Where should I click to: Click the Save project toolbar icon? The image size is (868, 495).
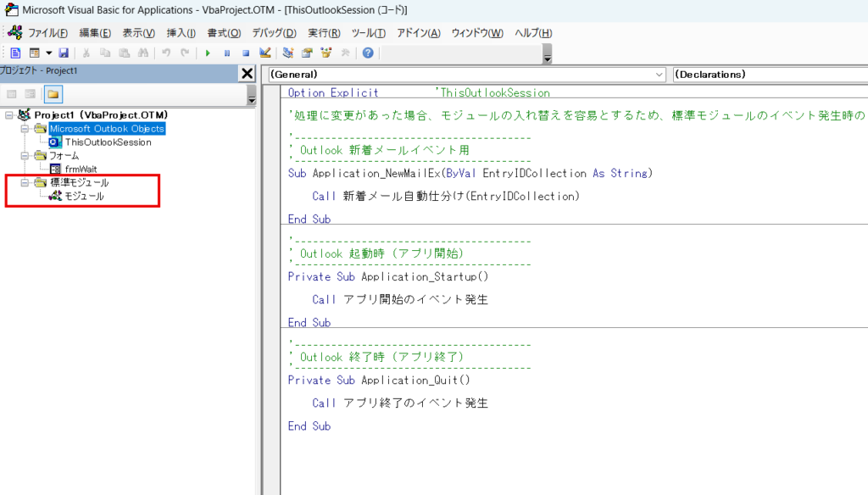[x=64, y=53]
